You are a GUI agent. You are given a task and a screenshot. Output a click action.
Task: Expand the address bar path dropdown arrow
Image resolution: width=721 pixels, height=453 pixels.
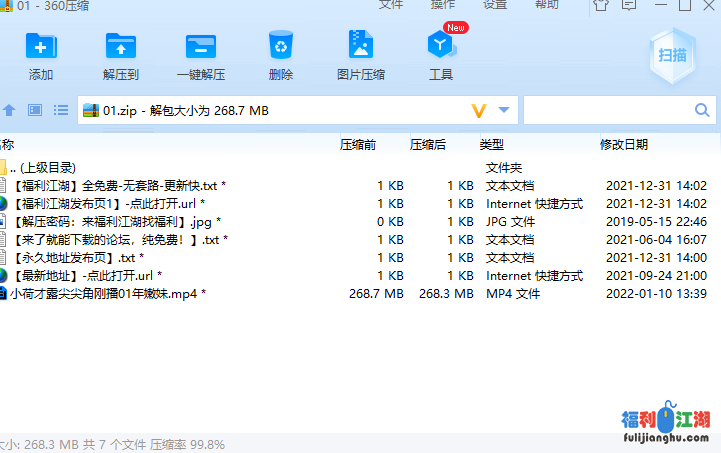pyautogui.click(x=504, y=110)
